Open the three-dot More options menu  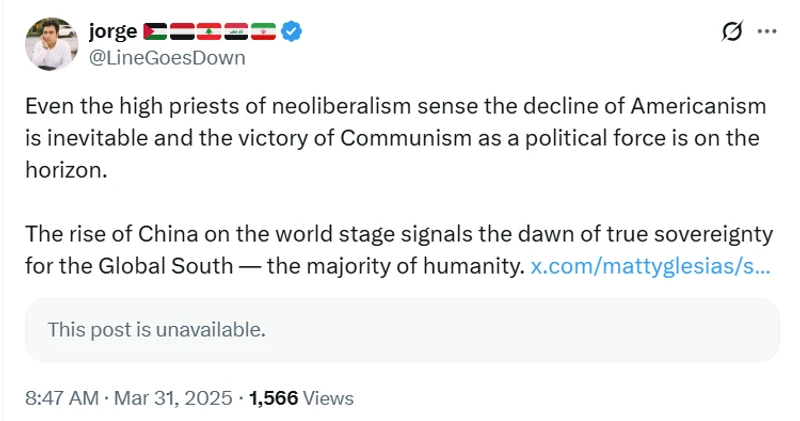pos(767,31)
